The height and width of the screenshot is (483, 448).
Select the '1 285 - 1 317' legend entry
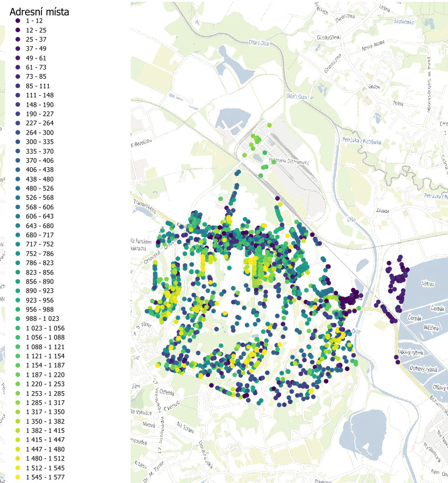pos(40,403)
